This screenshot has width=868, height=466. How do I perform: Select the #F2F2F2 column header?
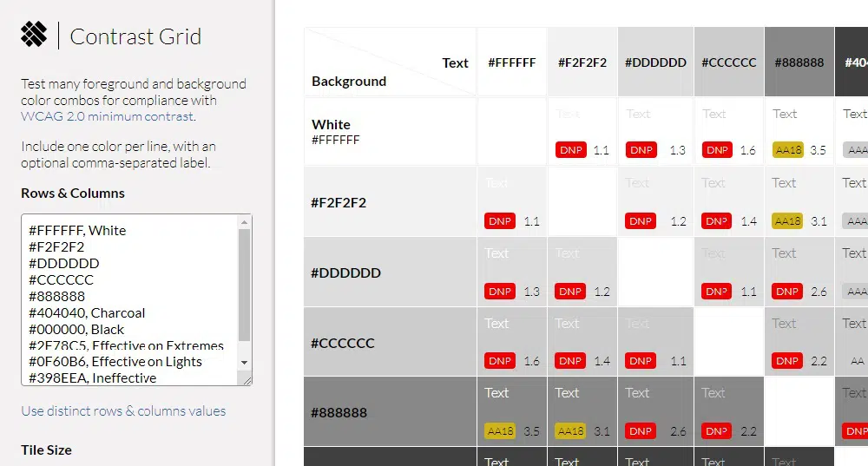click(x=582, y=62)
